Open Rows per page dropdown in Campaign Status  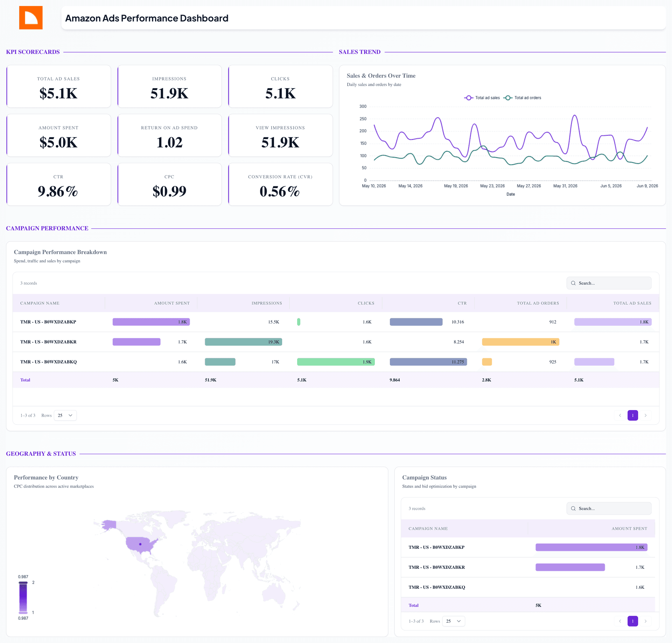coord(454,621)
